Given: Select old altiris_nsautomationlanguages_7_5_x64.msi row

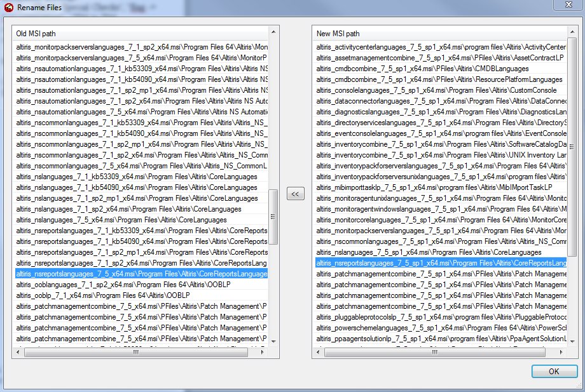Looking at the screenshot, I should [x=141, y=112].
